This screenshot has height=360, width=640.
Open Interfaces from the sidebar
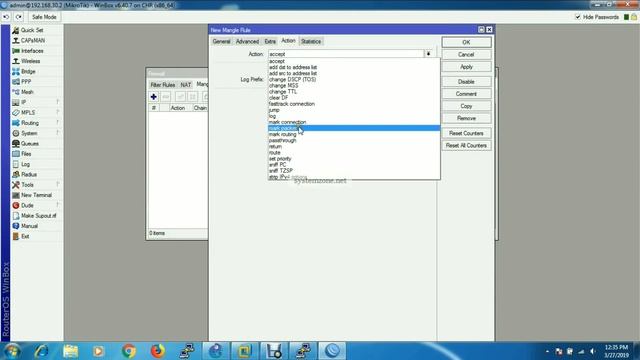[x=32, y=51]
